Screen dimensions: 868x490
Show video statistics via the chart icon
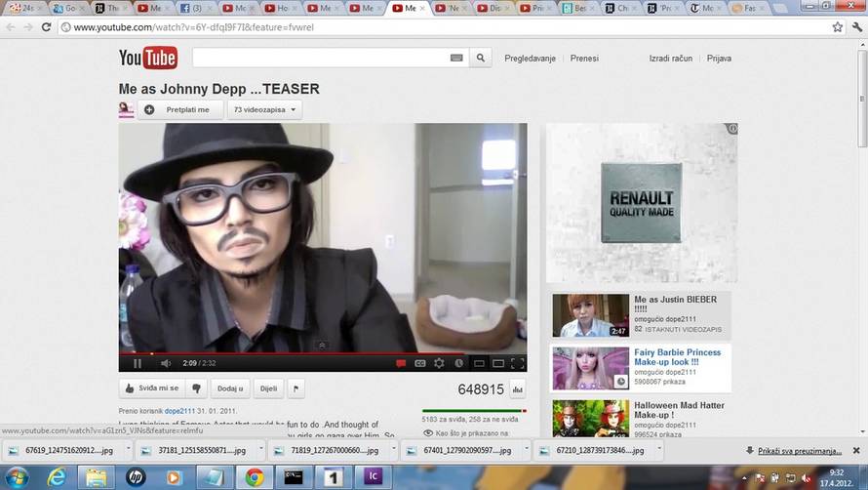(517, 389)
